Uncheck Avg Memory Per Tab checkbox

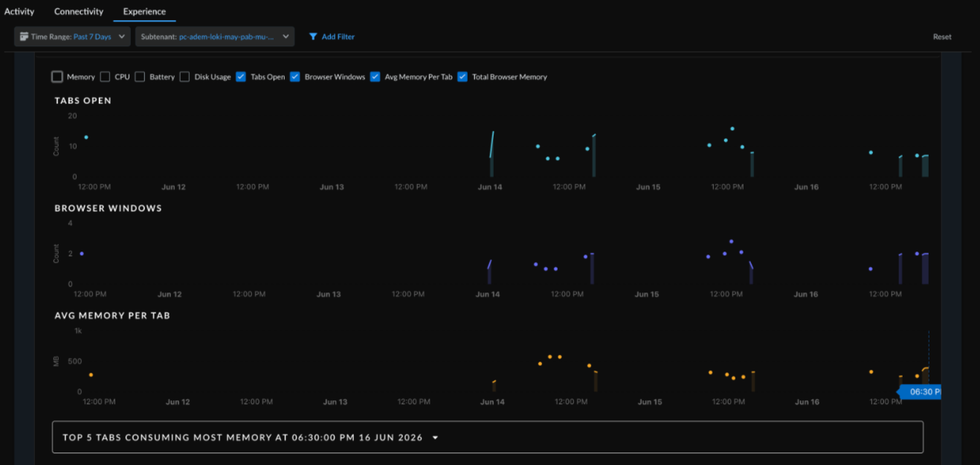click(375, 77)
